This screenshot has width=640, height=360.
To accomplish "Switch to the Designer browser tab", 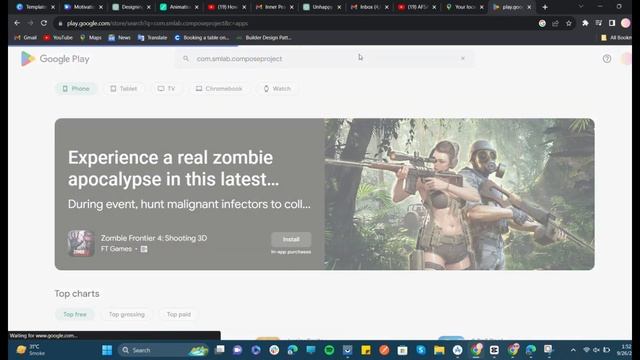I will click(x=131, y=7).
